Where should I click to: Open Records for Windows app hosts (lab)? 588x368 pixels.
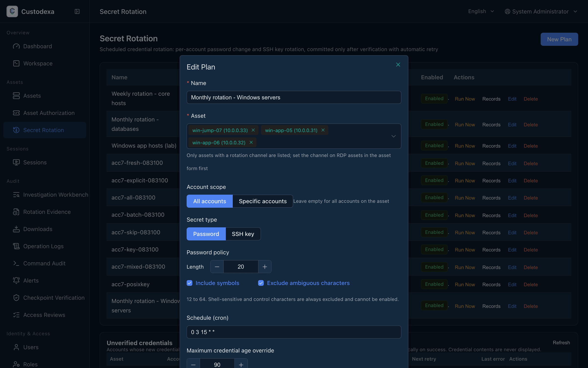click(x=491, y=146)
